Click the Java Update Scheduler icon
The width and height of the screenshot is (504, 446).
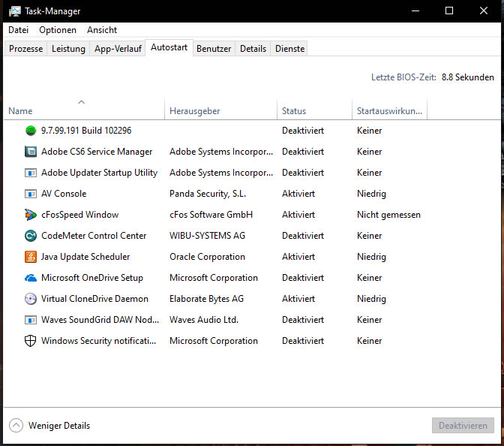(x=31, y=257)
